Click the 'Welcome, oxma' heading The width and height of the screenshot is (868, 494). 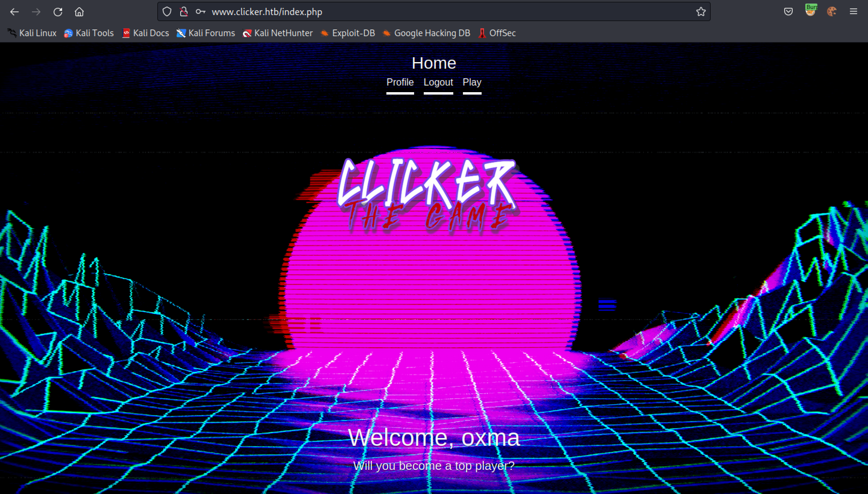click(x=434, y=438)
